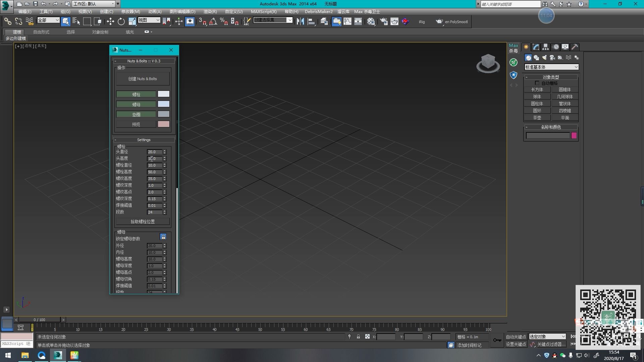This screenshot has height=362, width=644.
Task: Enable the 自动栅格 checkbox
Action: tap(537, 83)
